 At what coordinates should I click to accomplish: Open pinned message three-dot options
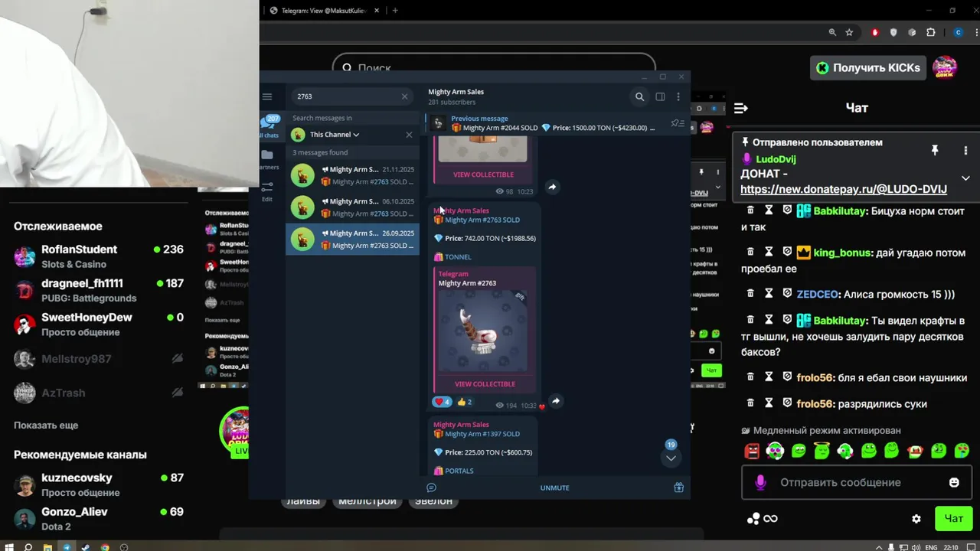pyautogui.click(x=965, y=150)
